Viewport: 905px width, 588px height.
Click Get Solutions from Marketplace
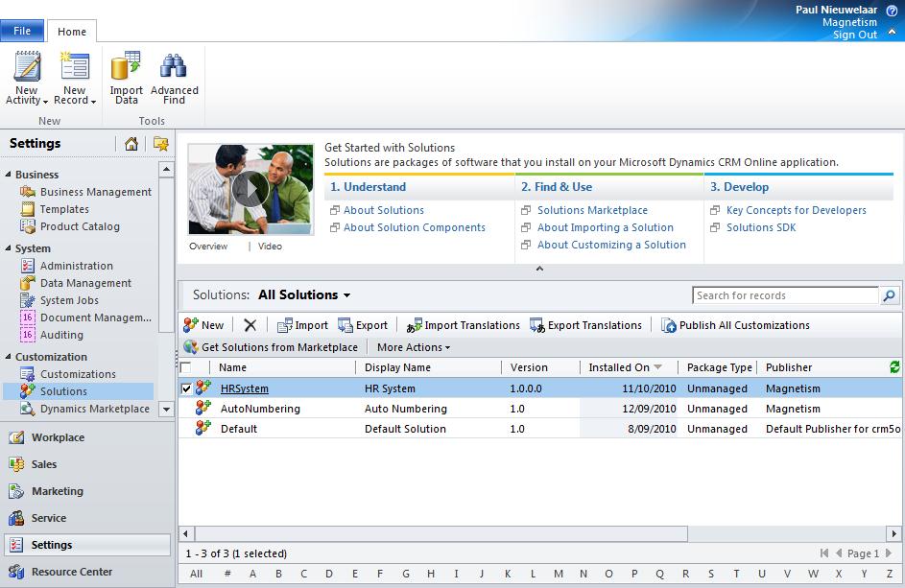pos(271,347)
